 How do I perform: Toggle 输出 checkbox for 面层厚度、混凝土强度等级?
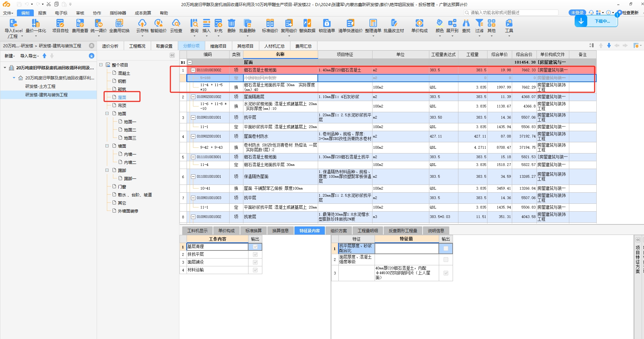pos(446,260)
